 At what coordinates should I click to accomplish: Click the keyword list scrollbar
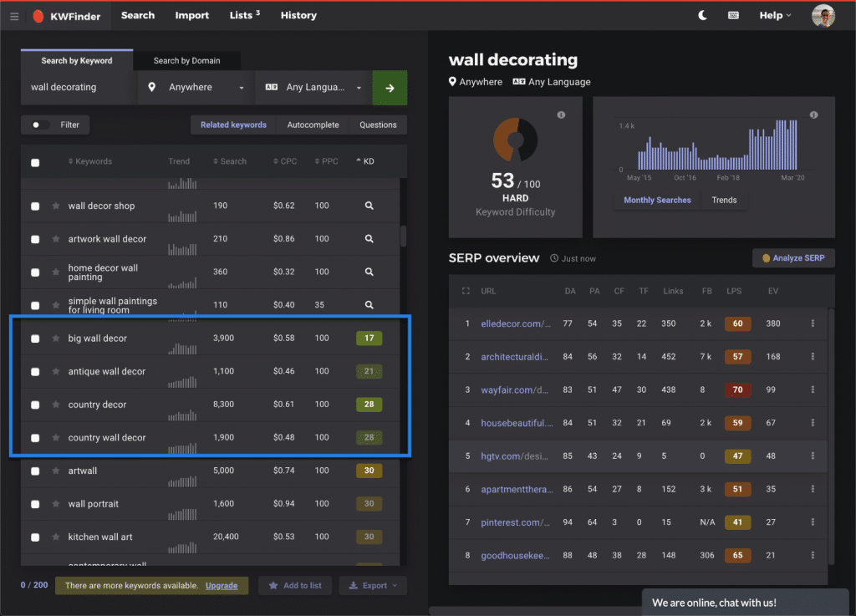click(404, 237)
